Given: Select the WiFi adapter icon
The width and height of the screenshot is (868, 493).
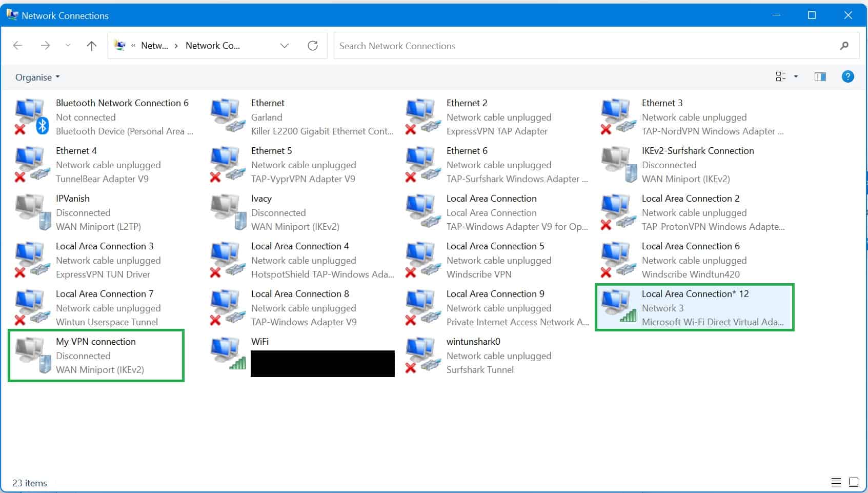Looking at the screenshot, I should (228, 354).
